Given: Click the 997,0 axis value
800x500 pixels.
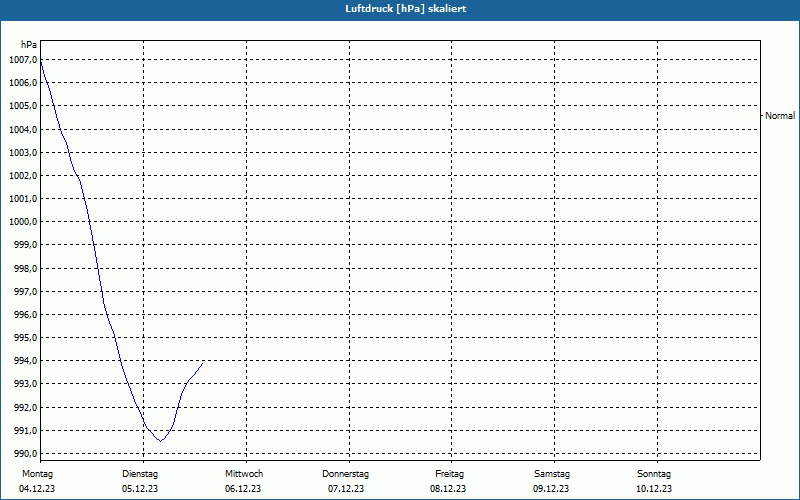Looking at the screenshot, I should coord(25,292).
